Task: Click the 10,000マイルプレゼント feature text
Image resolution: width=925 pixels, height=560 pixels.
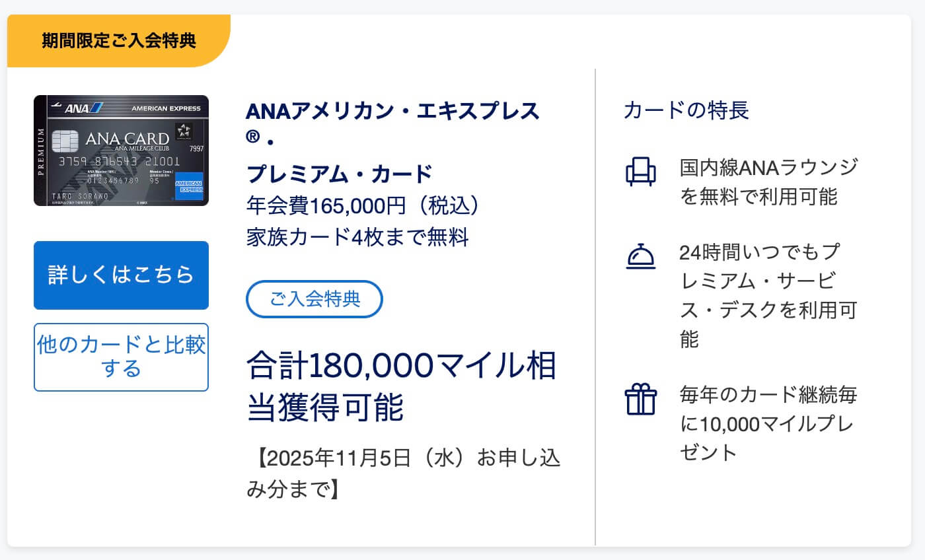Action: pos(768,423)
